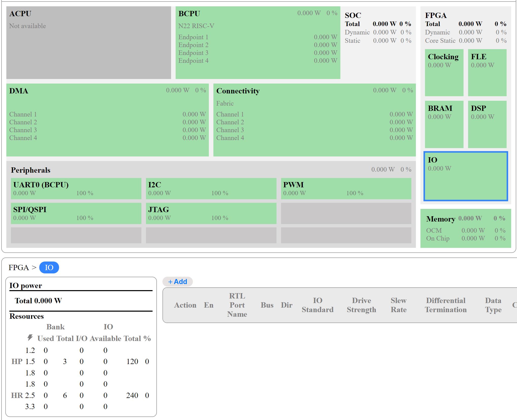Click DMA Channel 2 row
517x420 pixels.
pos(107,122)
